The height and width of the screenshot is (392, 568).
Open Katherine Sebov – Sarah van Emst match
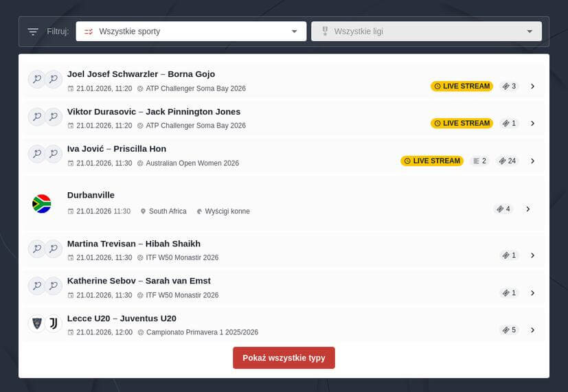(139, 281)
